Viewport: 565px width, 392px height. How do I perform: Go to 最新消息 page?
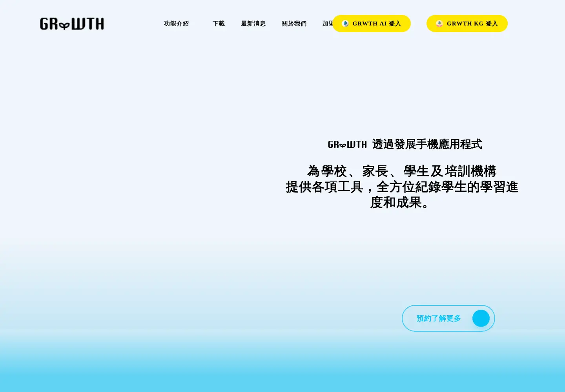253,24
